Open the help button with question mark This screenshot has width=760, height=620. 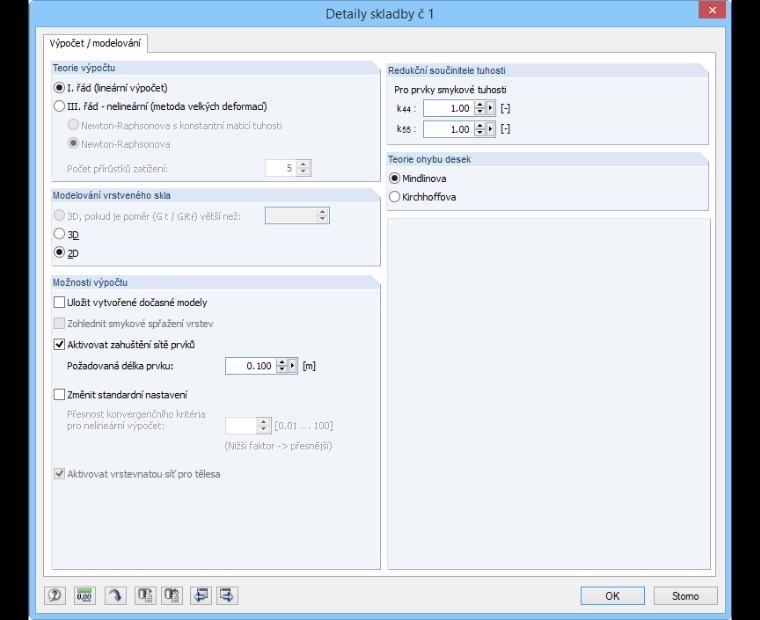pyautogui.click(x=55, y=595)
